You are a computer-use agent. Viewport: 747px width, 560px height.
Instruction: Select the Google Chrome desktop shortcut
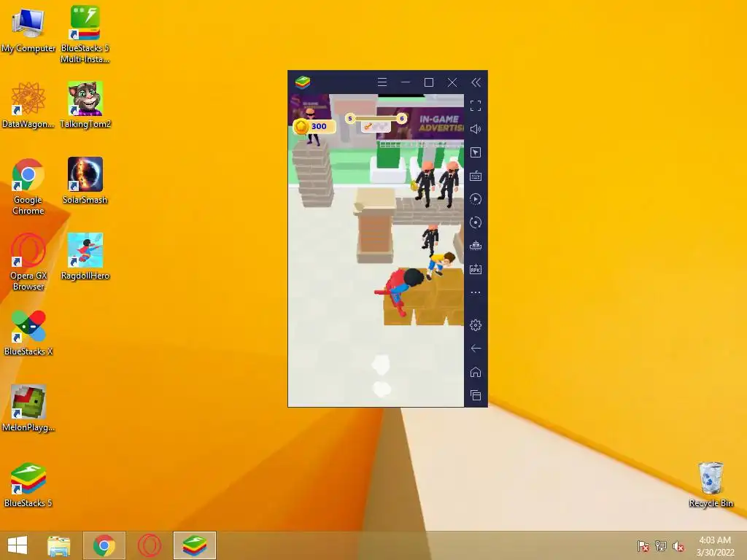[x=28, y=186]
